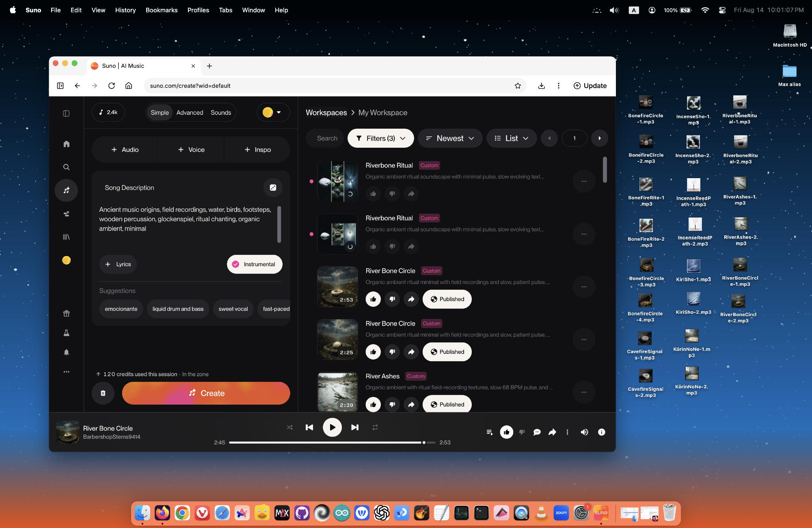Open the History menu in menu bar
The width and height of the screenshot is (812, 528).
(125, 10)
